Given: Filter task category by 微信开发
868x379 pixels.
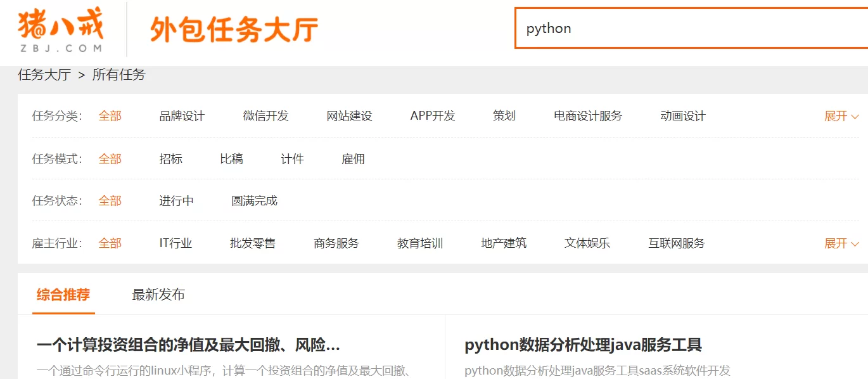Looking at the screenshot, I should [265, 116].
